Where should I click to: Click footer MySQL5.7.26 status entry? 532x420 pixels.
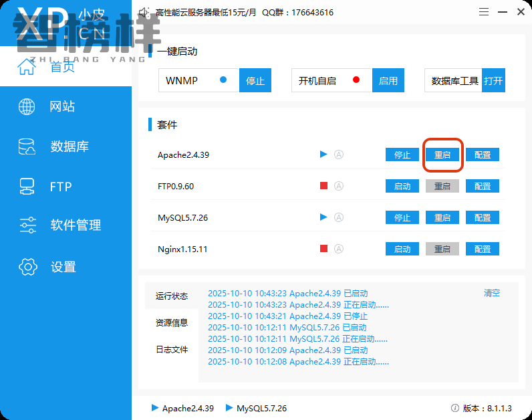tap(256, 408)
